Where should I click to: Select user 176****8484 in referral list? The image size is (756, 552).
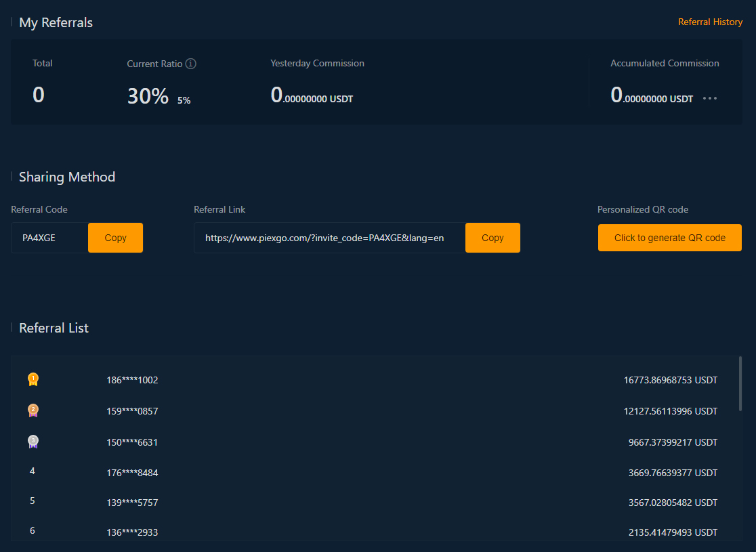click(x=132, y=473)
